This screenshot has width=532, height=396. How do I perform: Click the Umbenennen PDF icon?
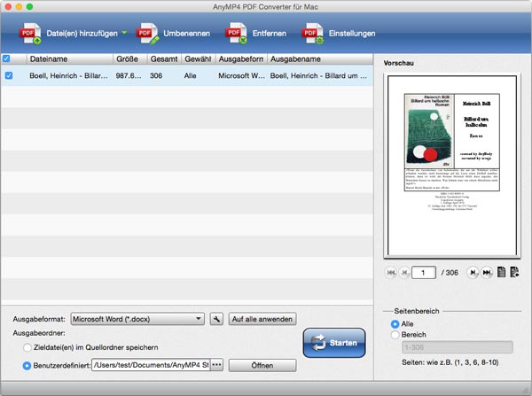tap(147, 34)
